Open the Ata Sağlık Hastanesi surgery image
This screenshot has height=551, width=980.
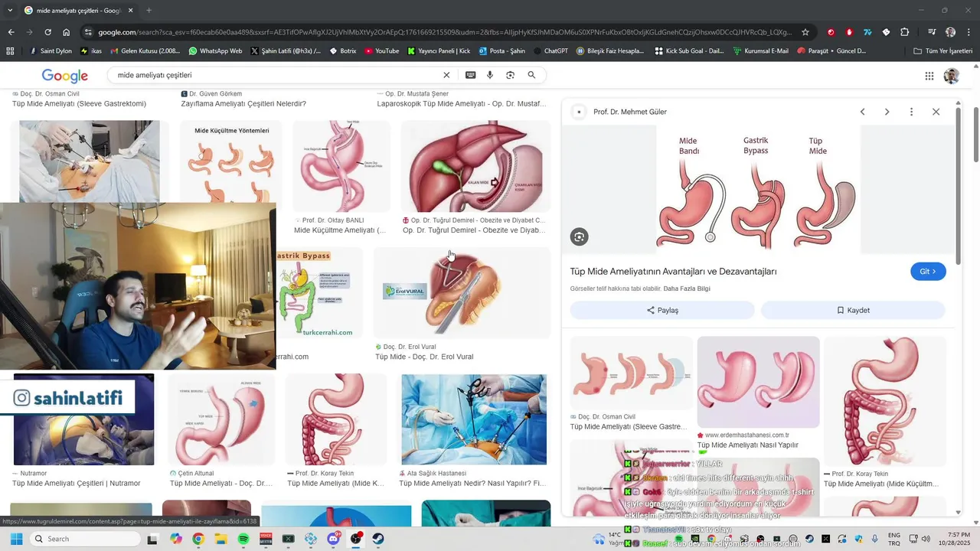click(x=474, y=419)
